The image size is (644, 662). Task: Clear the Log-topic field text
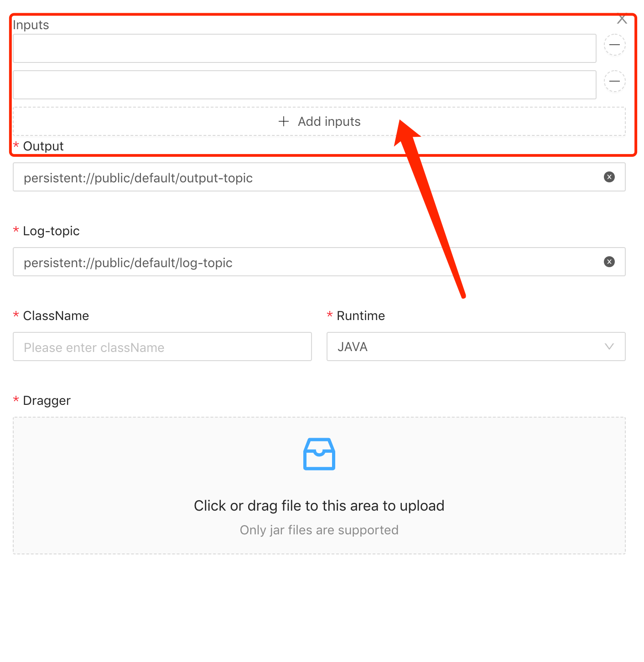pos(609,262)
